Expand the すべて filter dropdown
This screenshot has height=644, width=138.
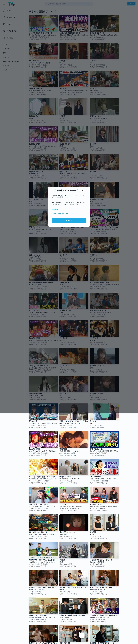coord(56,11)
